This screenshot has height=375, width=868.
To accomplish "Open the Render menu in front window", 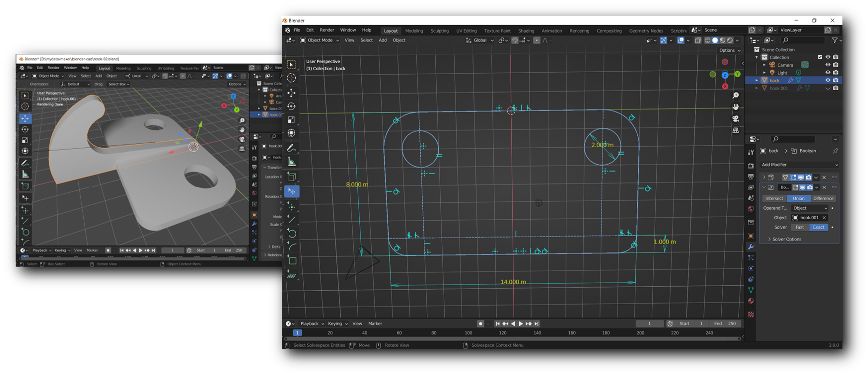I will coord(327,30).
